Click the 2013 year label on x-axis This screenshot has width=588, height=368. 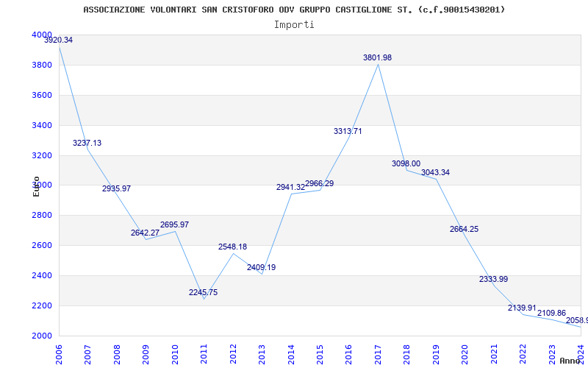pos(262,354)
